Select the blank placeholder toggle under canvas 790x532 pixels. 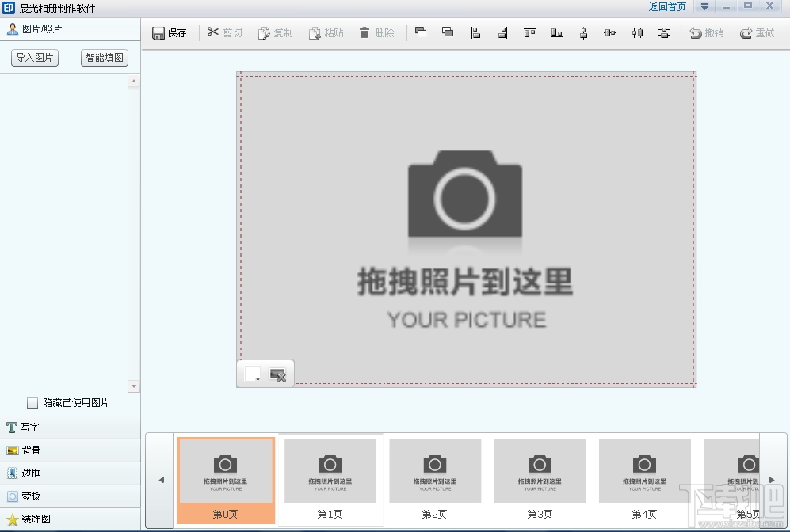[251, 374]
